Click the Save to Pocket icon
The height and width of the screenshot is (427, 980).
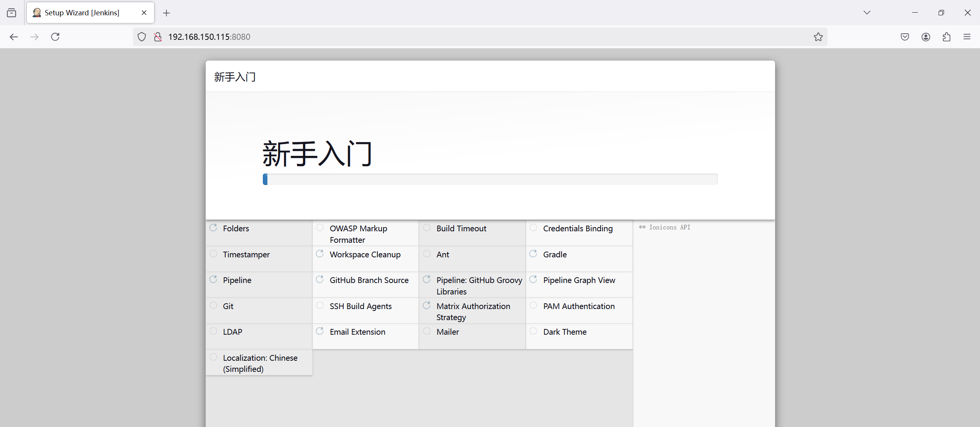tap(905, 37)
